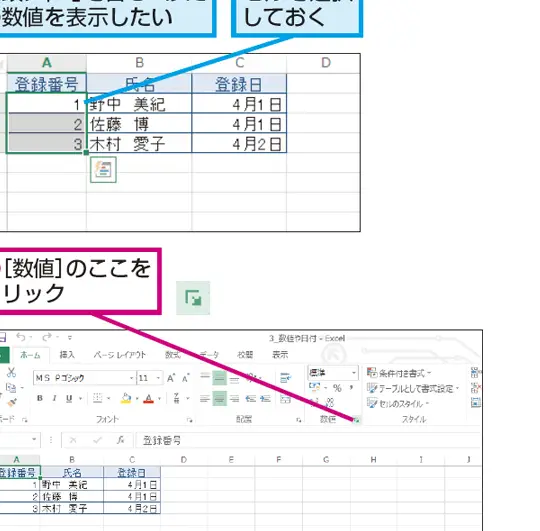Click the formula bar cancel X icon
Image resolution: width=540 pixels, height=531 pixels.
click(73, 440)
